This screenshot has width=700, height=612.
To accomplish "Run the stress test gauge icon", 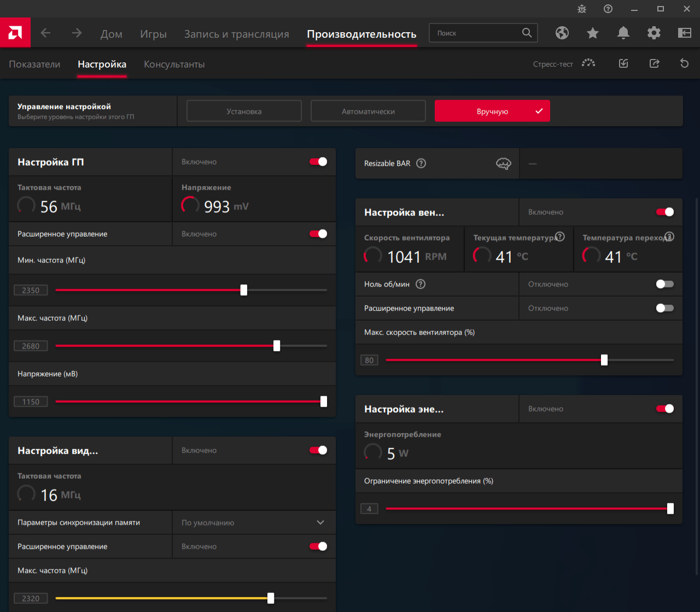I will click(x=588, y=64).
